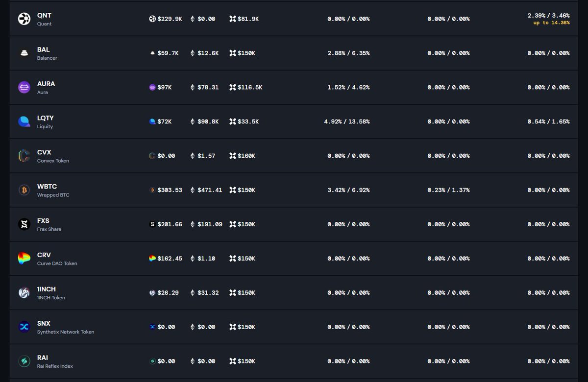The width and height of the screenshot is (588, 382).
Task: Click small Curve icon beside $162.45
Action: click(152, 259)
